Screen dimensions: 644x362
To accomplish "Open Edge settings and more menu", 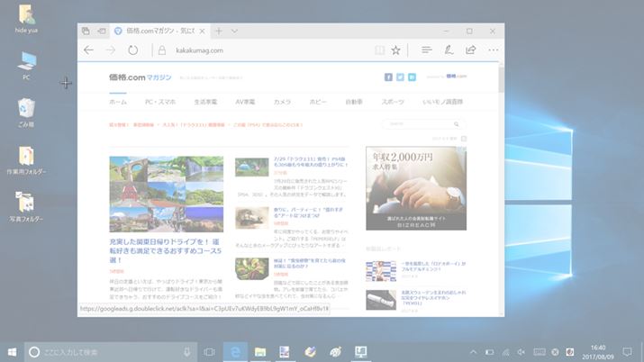I will point(493,50).
